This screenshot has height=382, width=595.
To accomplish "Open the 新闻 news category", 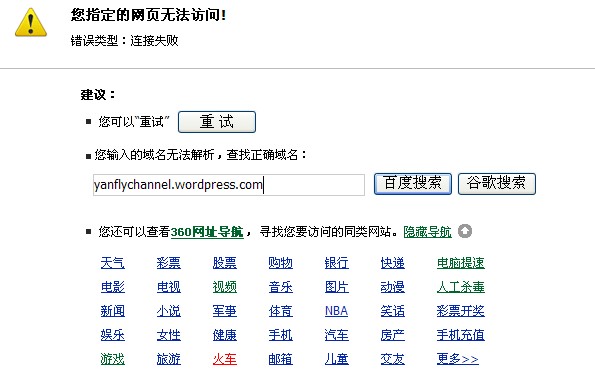I will click(x=113, y=311).
